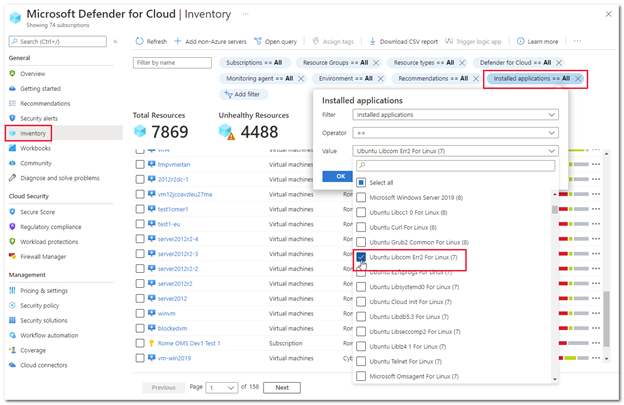Open Getting started in sidebar
The height and width of the screenshot is (405, 624).
[x=40, y=89]
